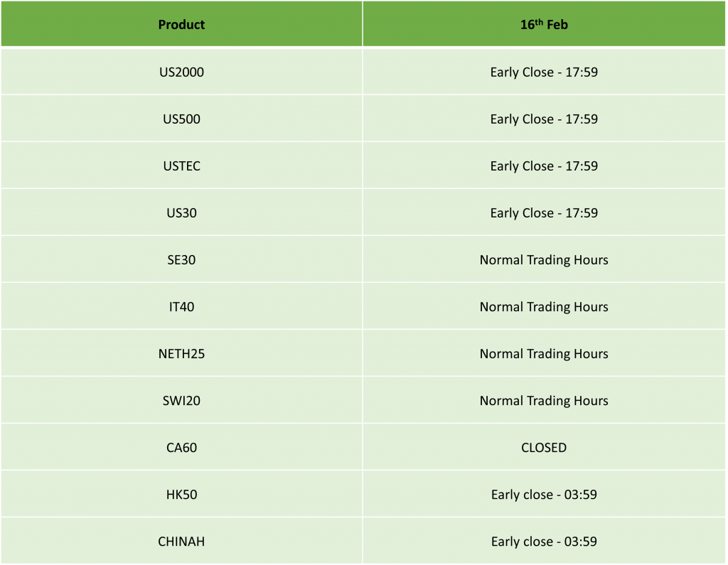Click the SE30 product cell

coord(181,259)
